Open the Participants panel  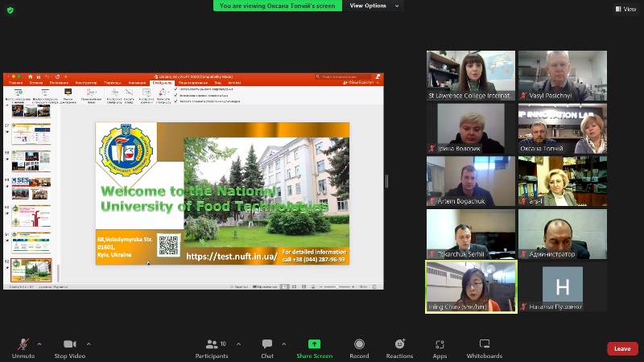tap(212, 348)
